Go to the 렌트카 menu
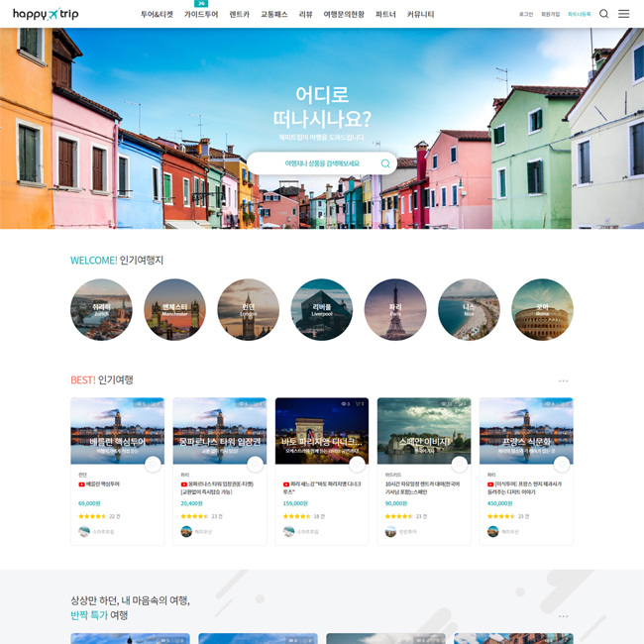The image size is (644, 644). pos(240,15)
